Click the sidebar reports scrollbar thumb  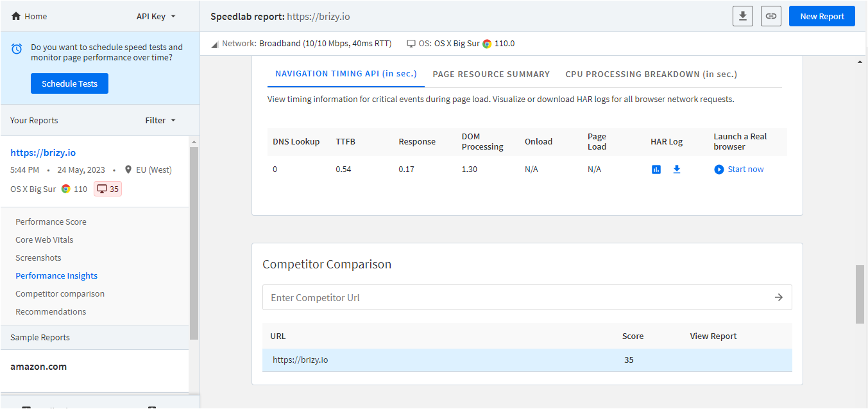(194, 243)
